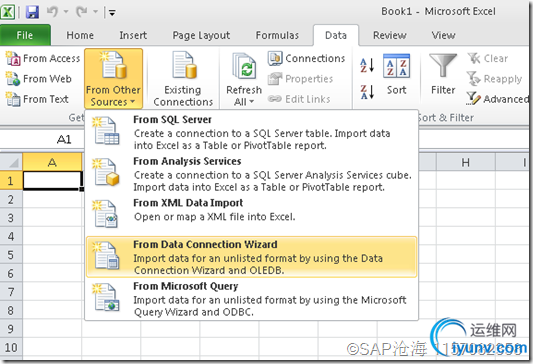This screenshot has width=533, height=364.
Task: Click Edit Links in Connections group
Action: 299,99
